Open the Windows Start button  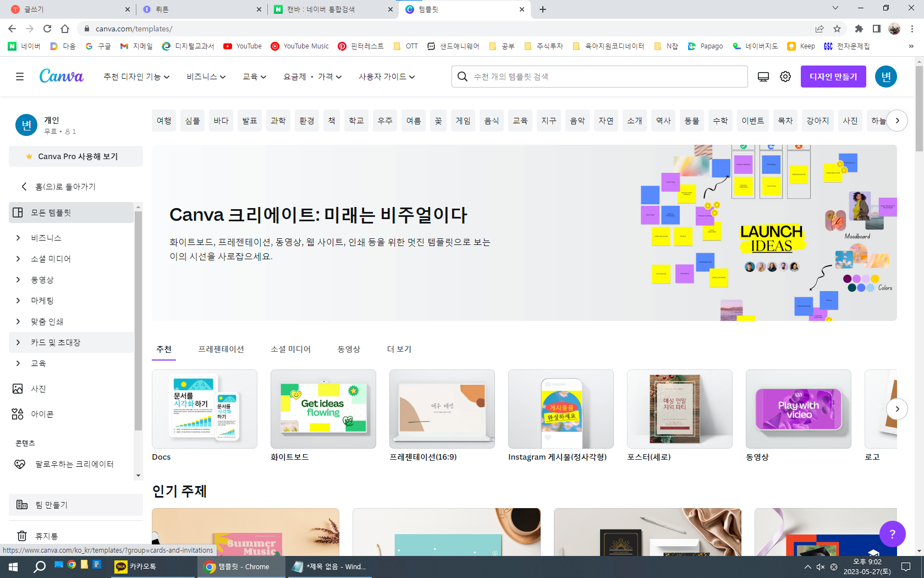[13, 566]
